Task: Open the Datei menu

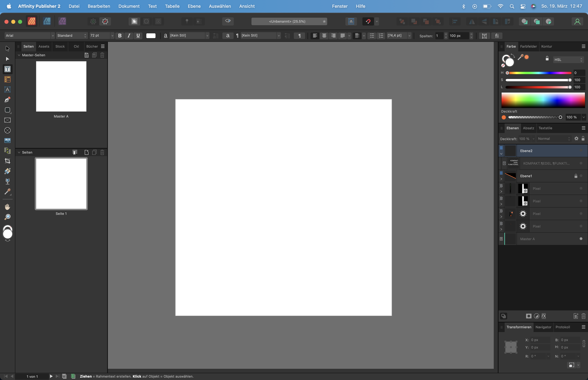Action: pyautogui.click(x=74, y=6)
